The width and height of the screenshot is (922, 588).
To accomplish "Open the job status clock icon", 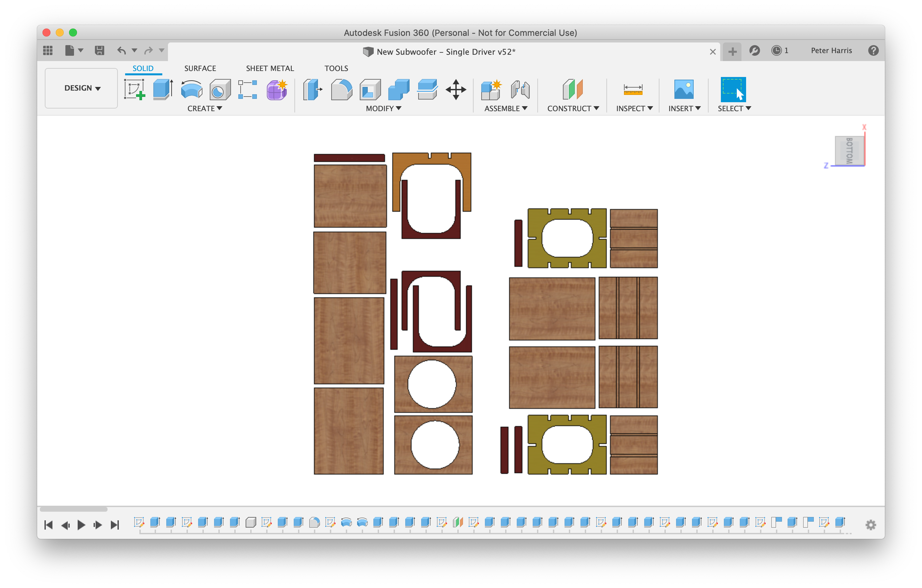I will 776,50.
